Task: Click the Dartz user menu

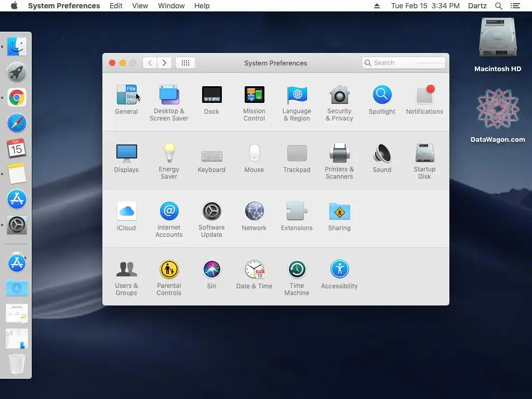Action: [477, 6]
